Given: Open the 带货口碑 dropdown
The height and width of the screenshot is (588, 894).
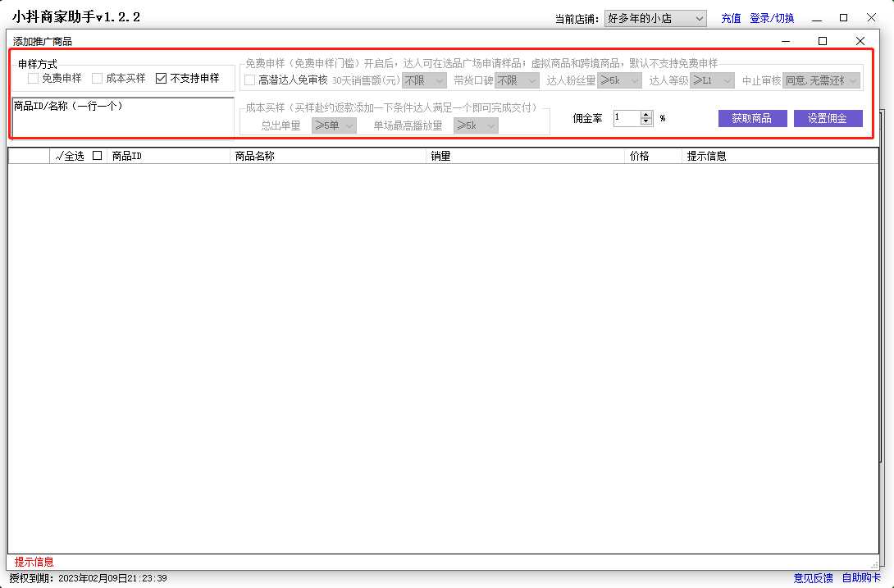Looking at the screenshot, I should point(516,80).
